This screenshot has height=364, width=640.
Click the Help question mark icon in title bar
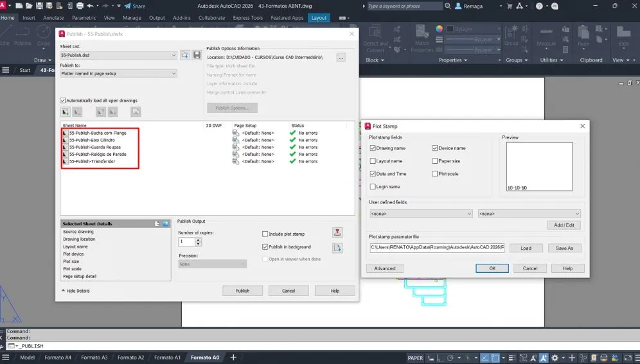point(540,6)
